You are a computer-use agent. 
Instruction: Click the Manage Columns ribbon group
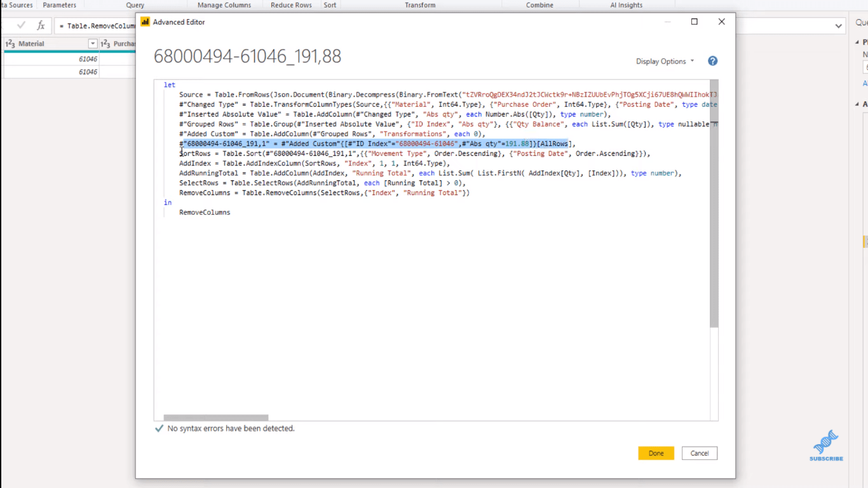[224, 5]
